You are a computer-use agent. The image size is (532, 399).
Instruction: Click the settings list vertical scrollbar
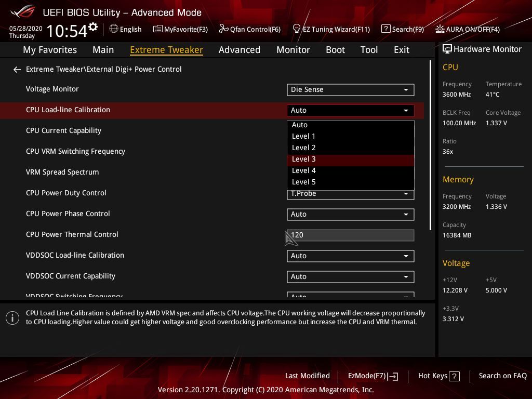430,145
